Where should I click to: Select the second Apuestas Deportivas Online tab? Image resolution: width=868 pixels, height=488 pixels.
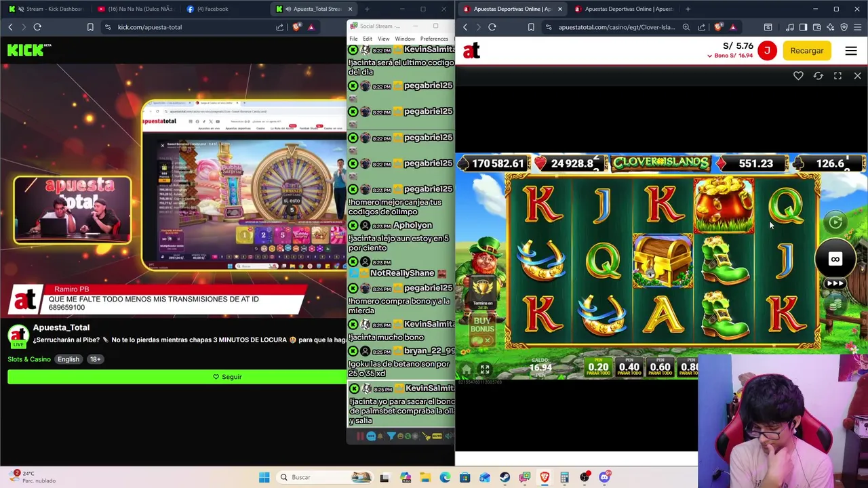point(624,9)
